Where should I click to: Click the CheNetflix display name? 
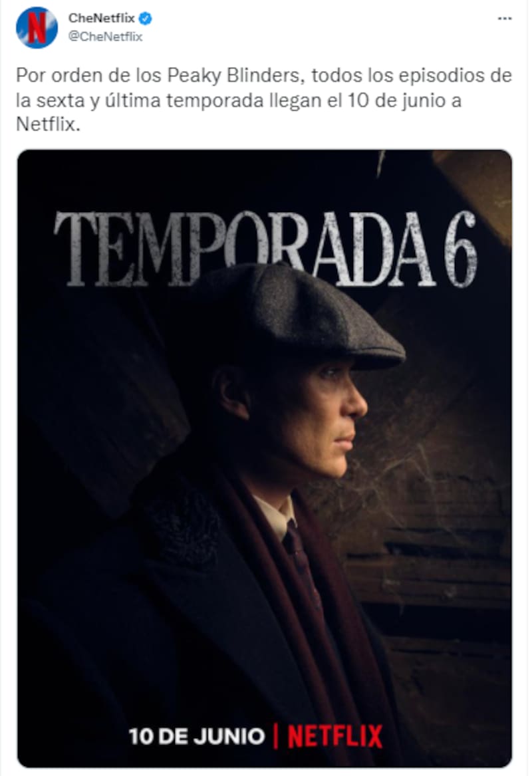[102, 19]
